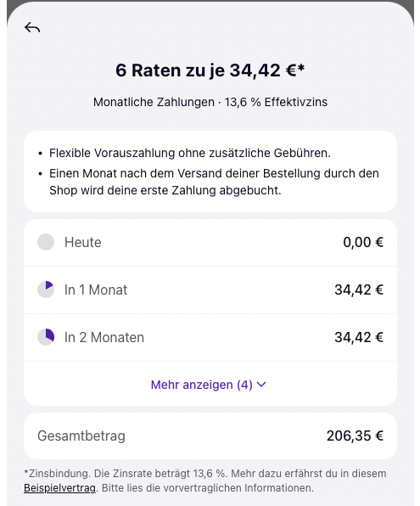Select the In 2 Monaten row label
The height and width of the screenshot is (506, 420).
104,338
